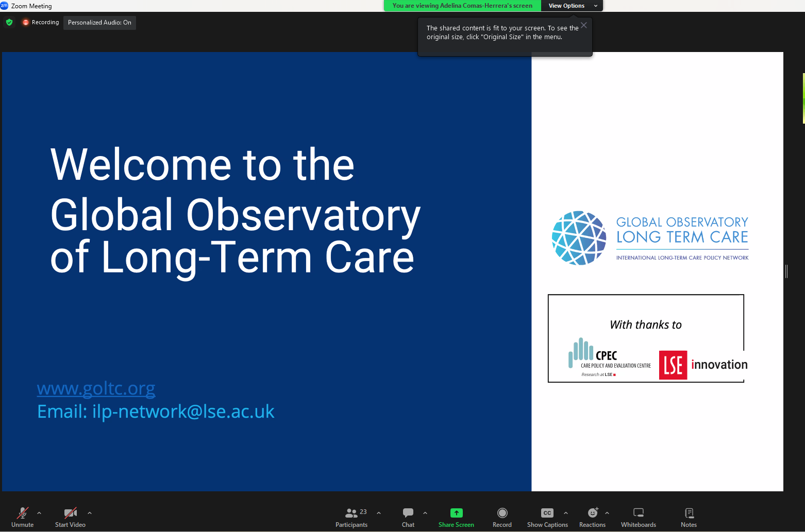Expand video options arrow beside Start Video
Screen dimensions: 805x532
pos(90,513)
